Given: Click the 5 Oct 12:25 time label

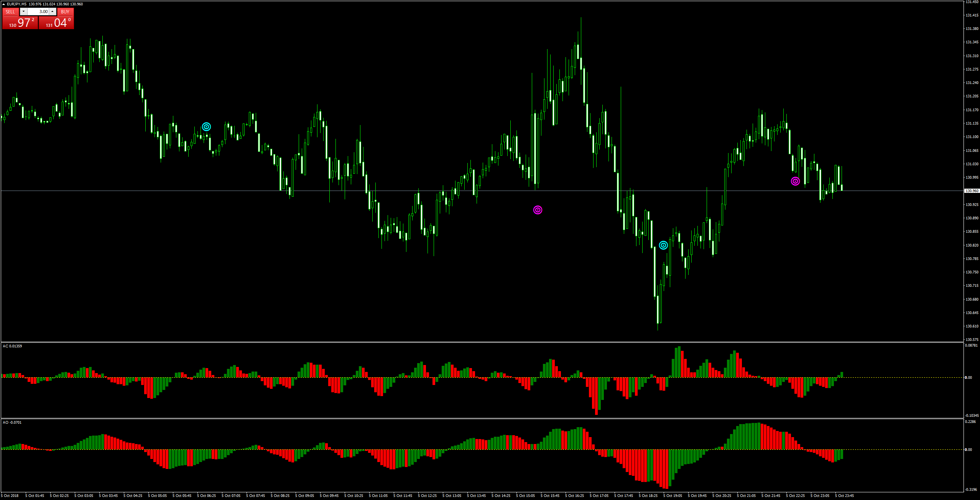Looking at the screenshot, I should (x=427, y=495).
